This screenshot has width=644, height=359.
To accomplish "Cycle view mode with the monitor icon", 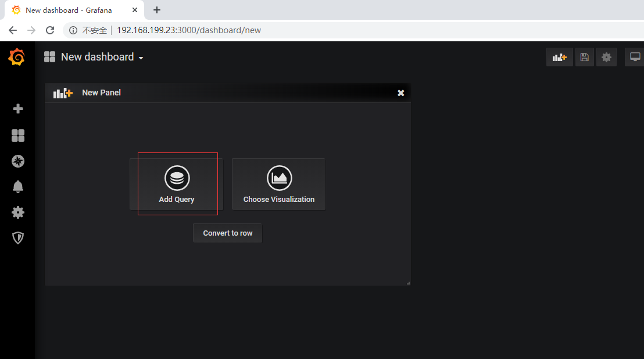I will coord(635,57).
